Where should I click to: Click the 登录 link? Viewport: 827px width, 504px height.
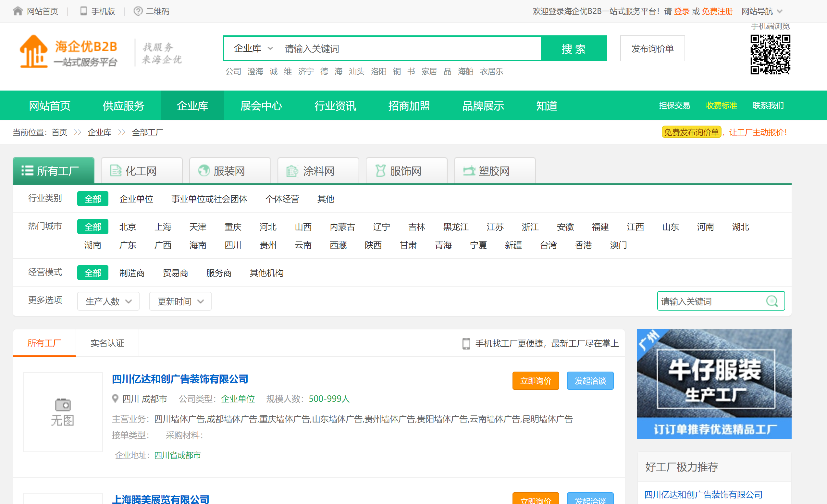pos(682,11)
